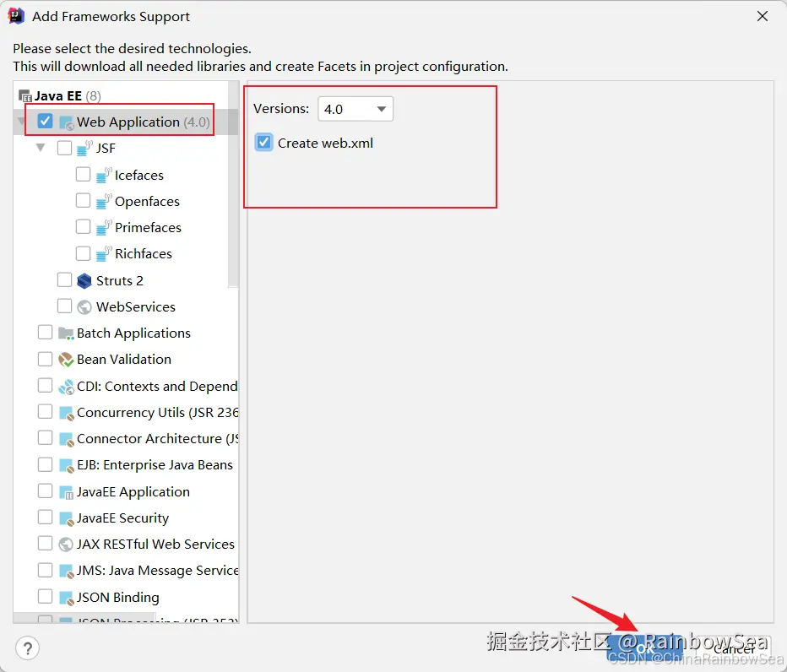Click the JMS Java Message Service icon
Viewport: 787px width, 672px height.
[66, 571]
